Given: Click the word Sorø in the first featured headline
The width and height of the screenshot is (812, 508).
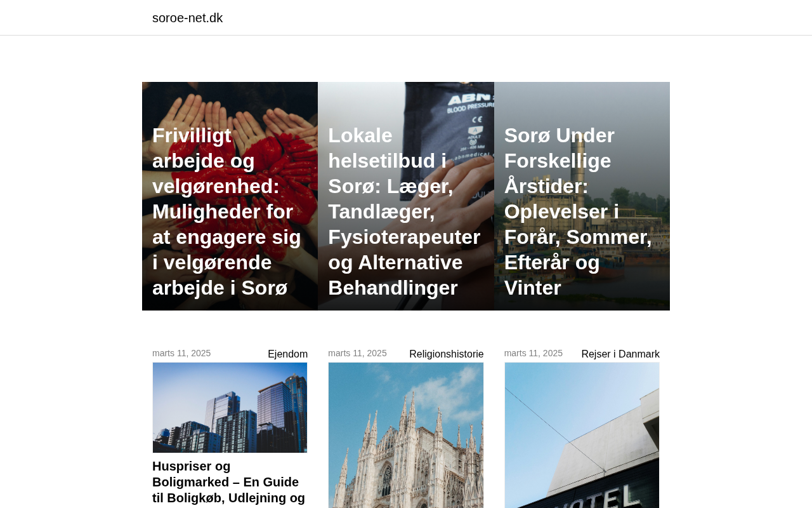Looking at the screenshot, I should (265, 288).
